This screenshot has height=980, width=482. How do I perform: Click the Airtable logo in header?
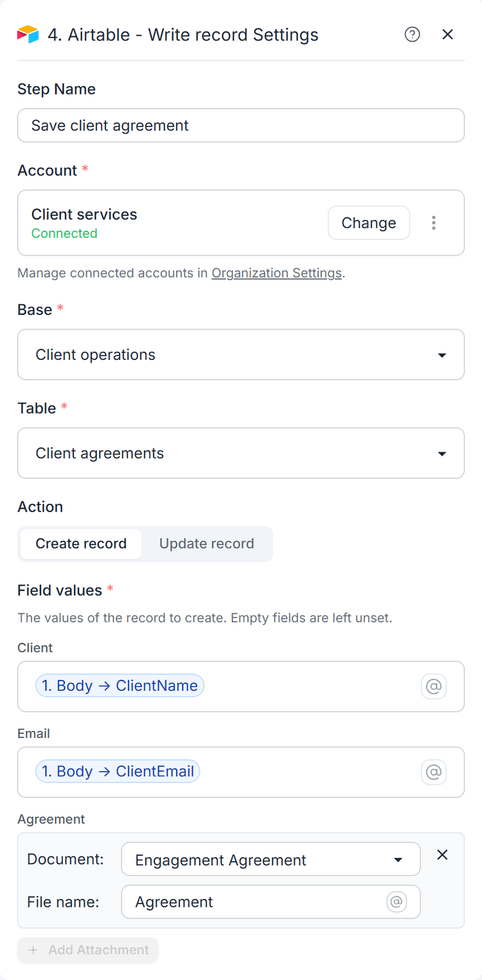[28, 34]
